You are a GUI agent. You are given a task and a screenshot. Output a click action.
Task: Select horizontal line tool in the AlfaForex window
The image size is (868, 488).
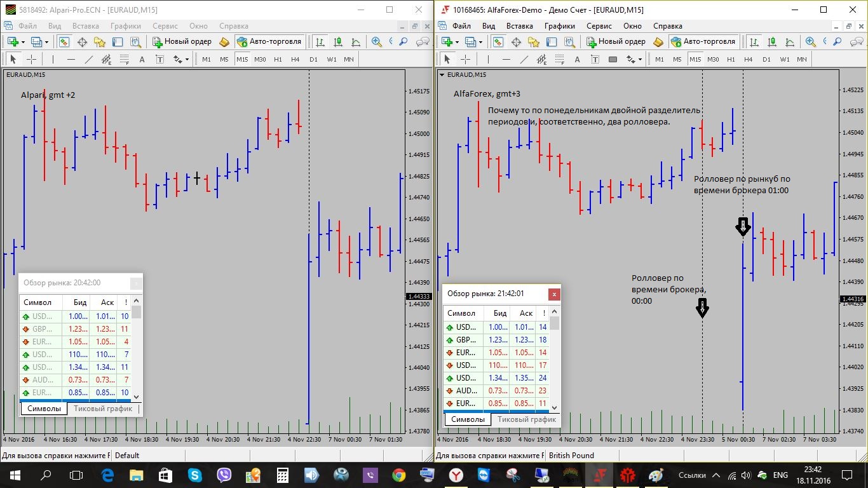pos(506,59)
